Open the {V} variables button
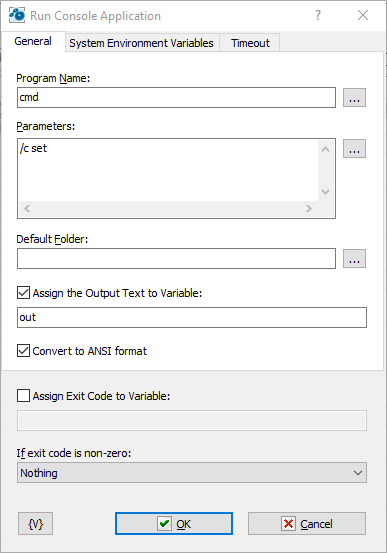387x553 pixels. pos(35,524)
